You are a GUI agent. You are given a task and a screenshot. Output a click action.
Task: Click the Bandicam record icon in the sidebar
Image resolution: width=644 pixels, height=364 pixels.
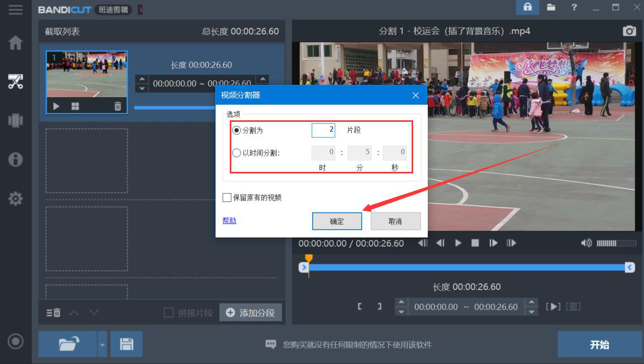(16, 342)
